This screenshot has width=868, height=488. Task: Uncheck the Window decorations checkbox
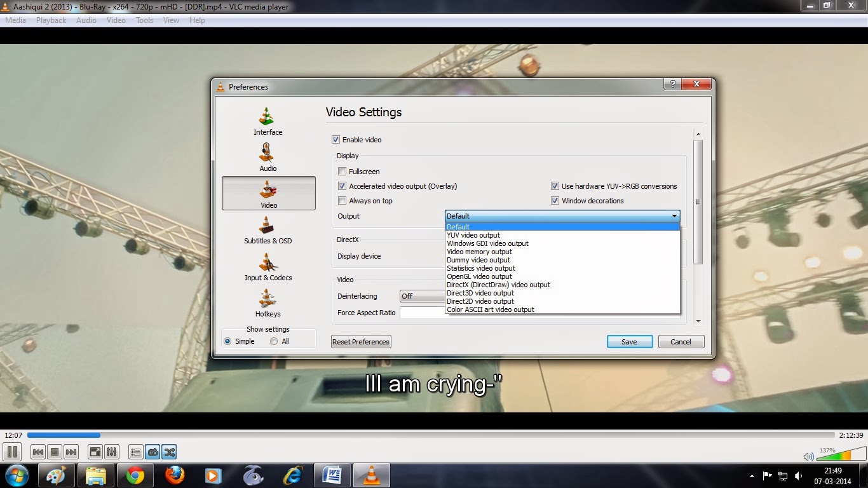555,201
